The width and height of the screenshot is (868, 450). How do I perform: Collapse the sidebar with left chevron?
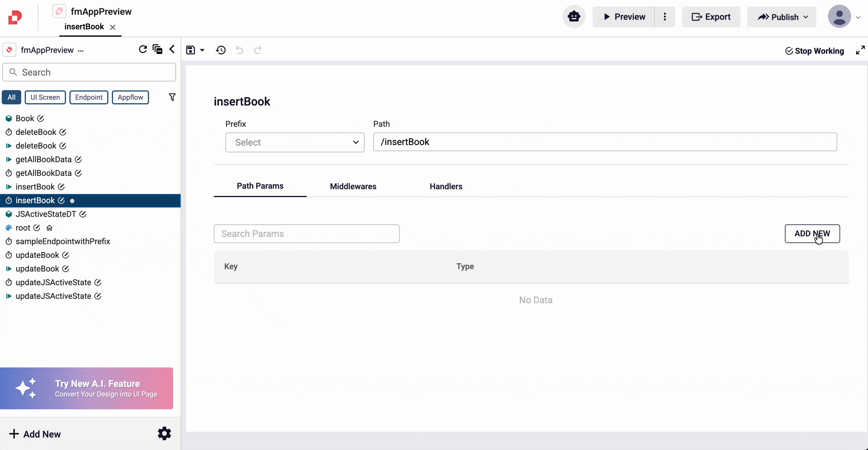point(172,49)
